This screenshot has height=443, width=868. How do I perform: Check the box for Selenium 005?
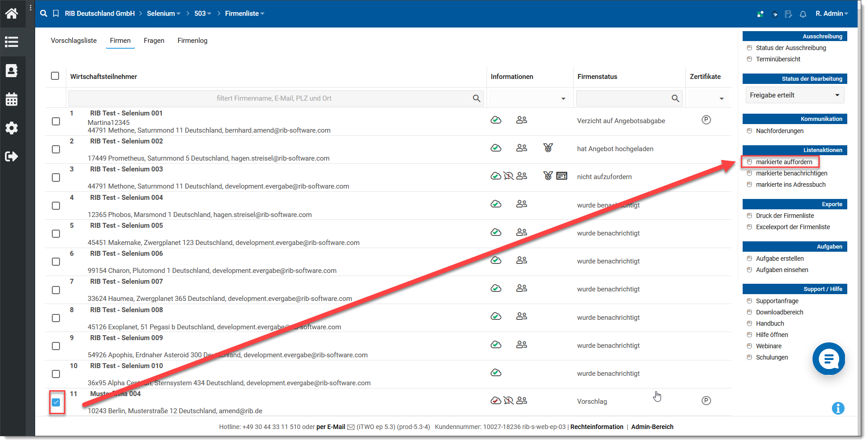(x=56, y=234)
